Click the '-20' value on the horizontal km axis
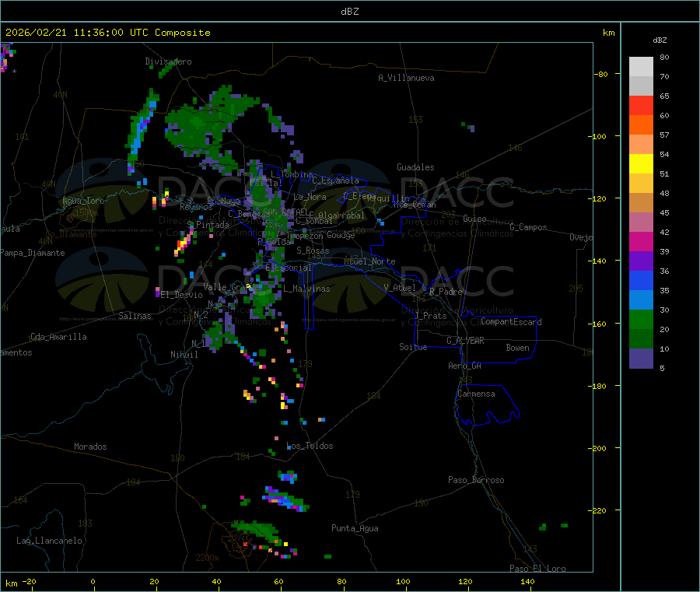Viewport: 700px width, 592px height. tap(29, 581)
